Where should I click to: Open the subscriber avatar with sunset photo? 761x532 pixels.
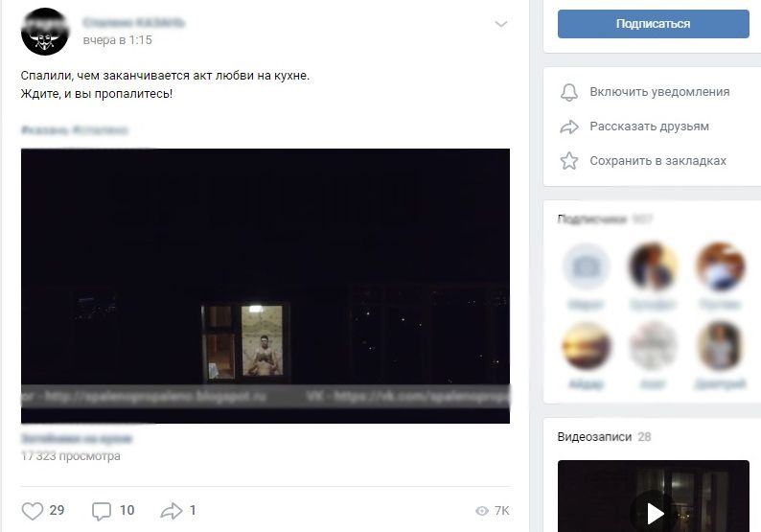click(586, 346)
